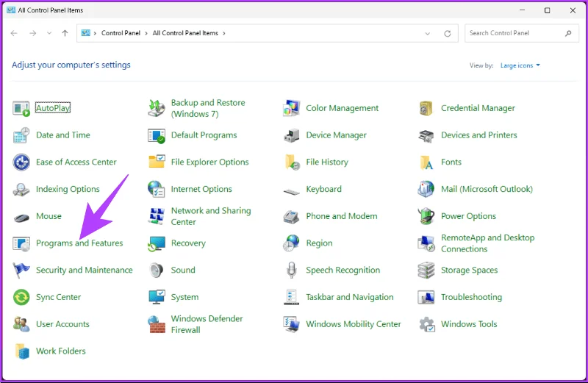This screenshot has width=588, height=383.
Task: Click the Indexing Options magnifier icon
Action: coord(21,190)
